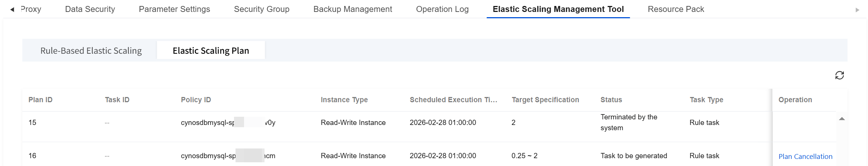The image size is (868, 166).
Task: Click the table scrollbar up arrow
Action: 842,119
